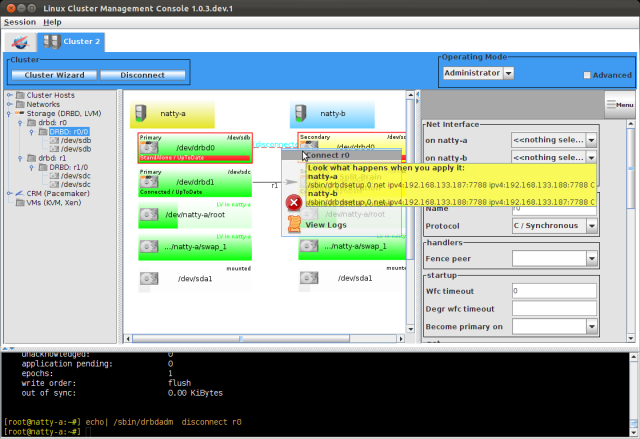The height and width of the screenshot is (439, 640).
Task: Open the Fence peer dropdown
Action: tap(592, 258)
